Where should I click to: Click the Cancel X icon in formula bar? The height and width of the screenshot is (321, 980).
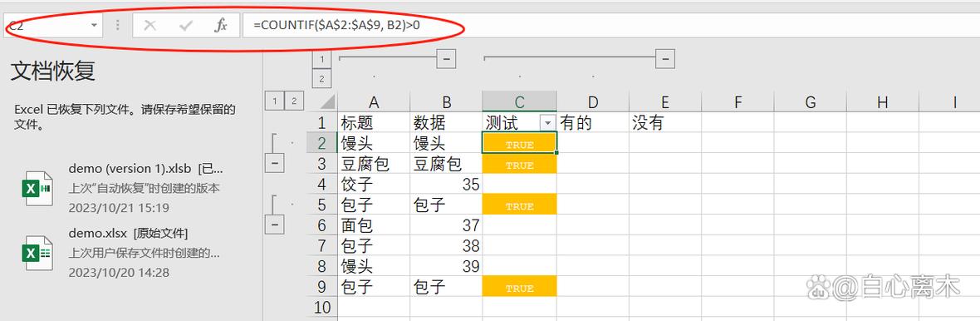(x=150, y=26)
